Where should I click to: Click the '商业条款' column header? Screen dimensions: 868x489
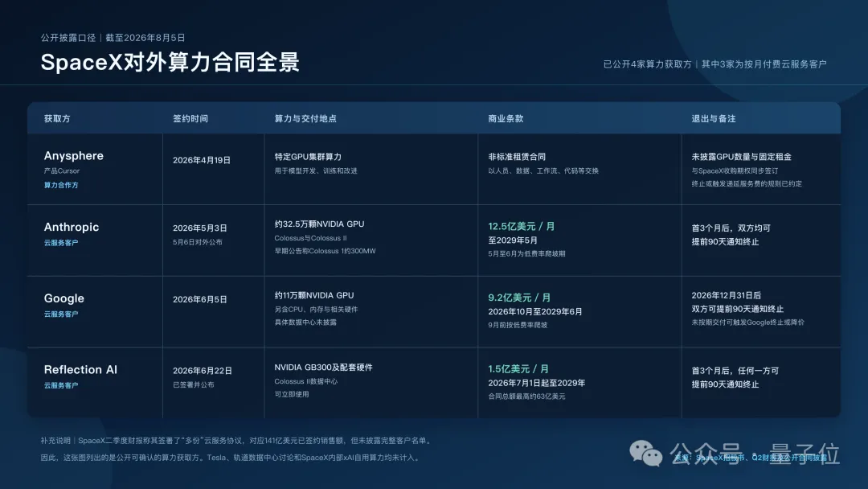pyautogui.click(x=506, y=118)
